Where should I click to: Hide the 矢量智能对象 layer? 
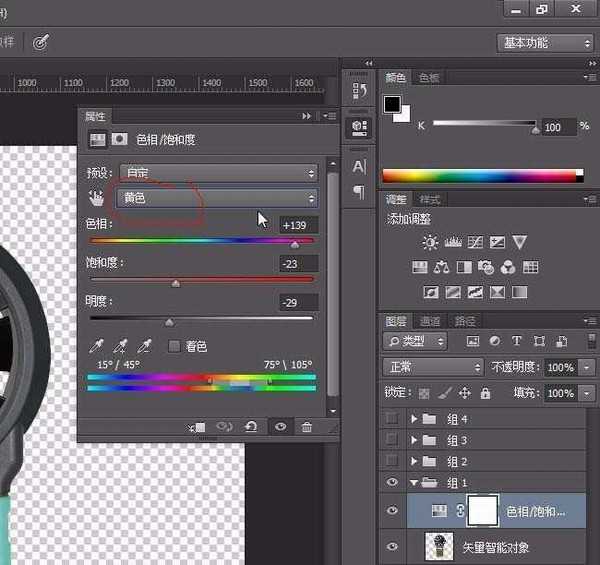pos(392,547)
